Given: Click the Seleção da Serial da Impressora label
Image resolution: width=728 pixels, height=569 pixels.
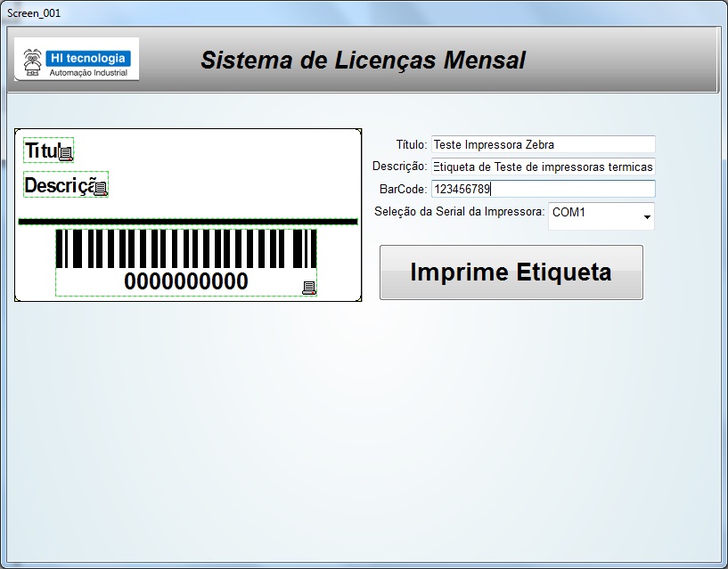Looking at the screenshot, I should 460,212.
